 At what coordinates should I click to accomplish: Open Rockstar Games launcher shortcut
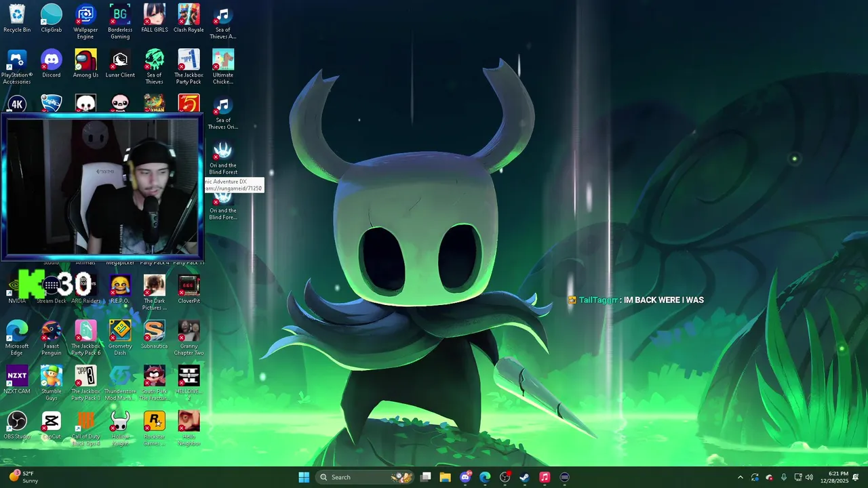[x=154, y=428]
